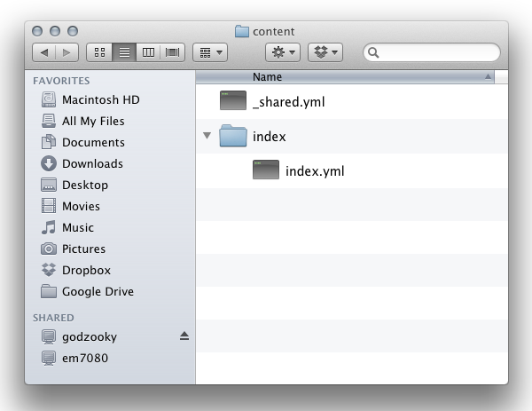Switch to list view
Image resolution: width=532 pixels, height=411 pixels.
pyautogui.click(x=124, y=52)
